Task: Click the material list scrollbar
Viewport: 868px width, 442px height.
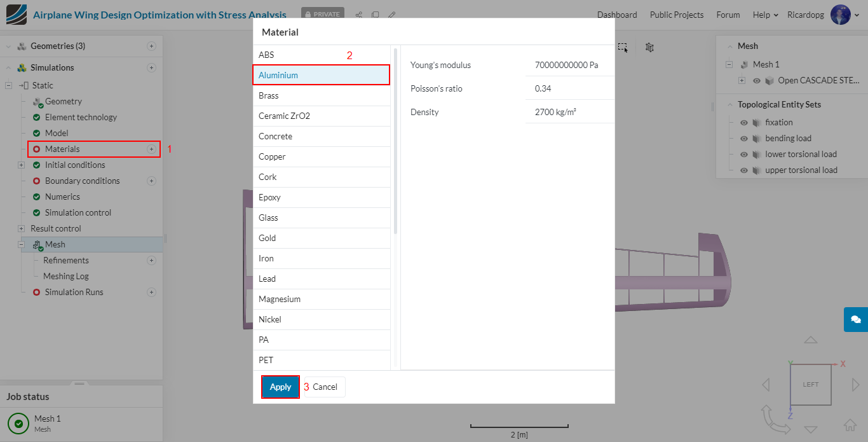Action: point(395,140)
